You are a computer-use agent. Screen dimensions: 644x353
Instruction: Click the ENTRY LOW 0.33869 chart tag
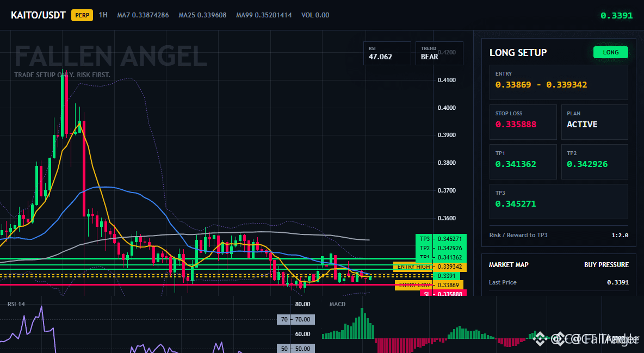pyautogui.click(x=429, y=285)
